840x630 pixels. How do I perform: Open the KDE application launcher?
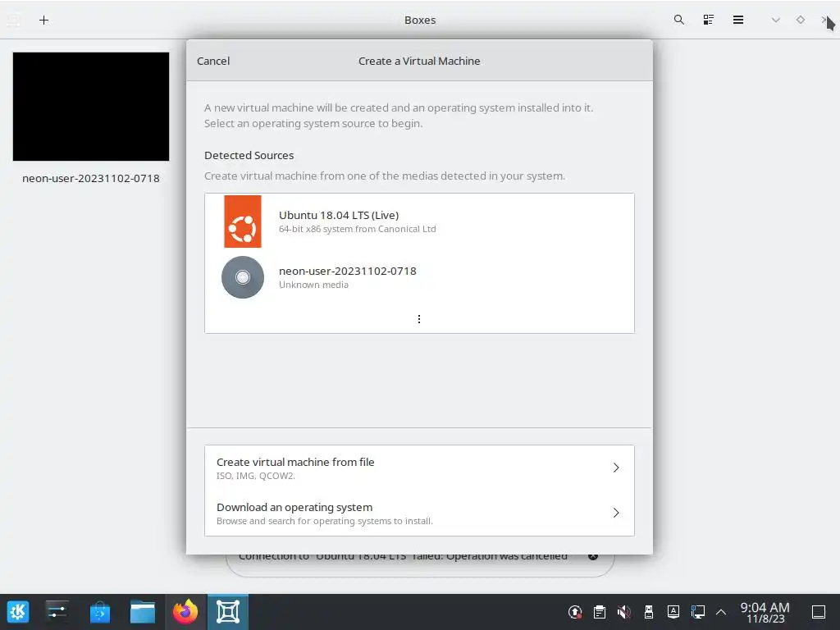[18, 612]
